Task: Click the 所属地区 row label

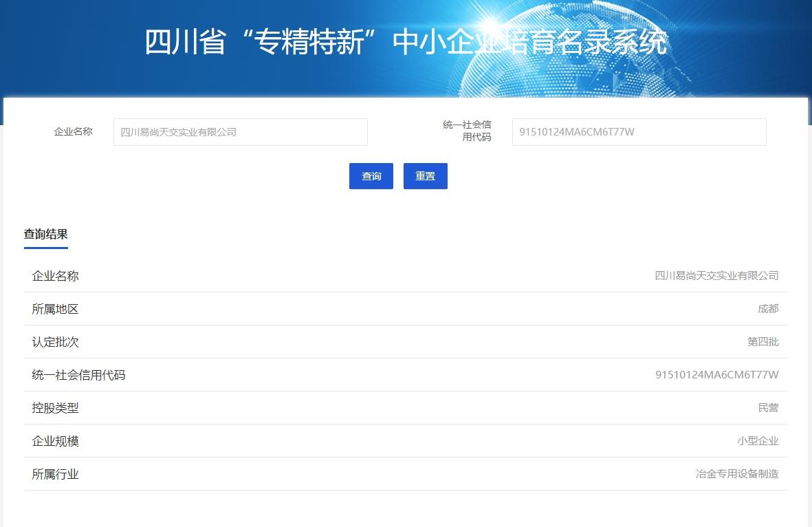Action: point(55,309)
